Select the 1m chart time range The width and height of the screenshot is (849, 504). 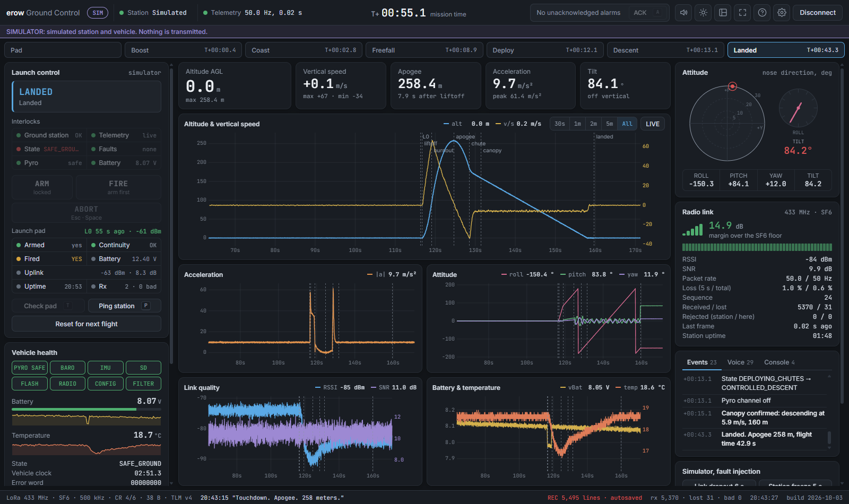point(577,124)
